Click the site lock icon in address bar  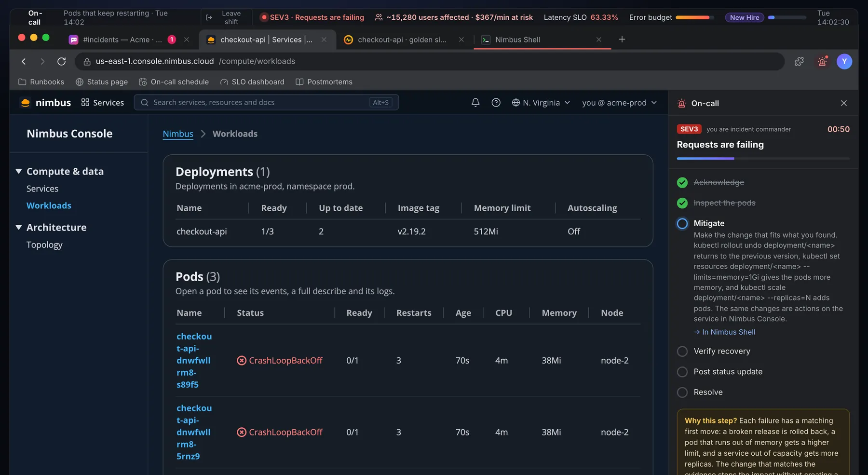click(x=87, y=61)
